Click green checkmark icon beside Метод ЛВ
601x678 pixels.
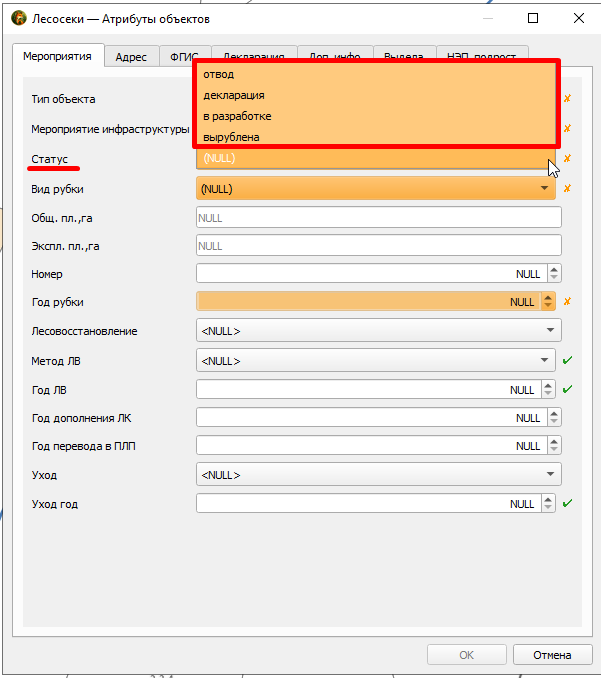click(567, 360)
